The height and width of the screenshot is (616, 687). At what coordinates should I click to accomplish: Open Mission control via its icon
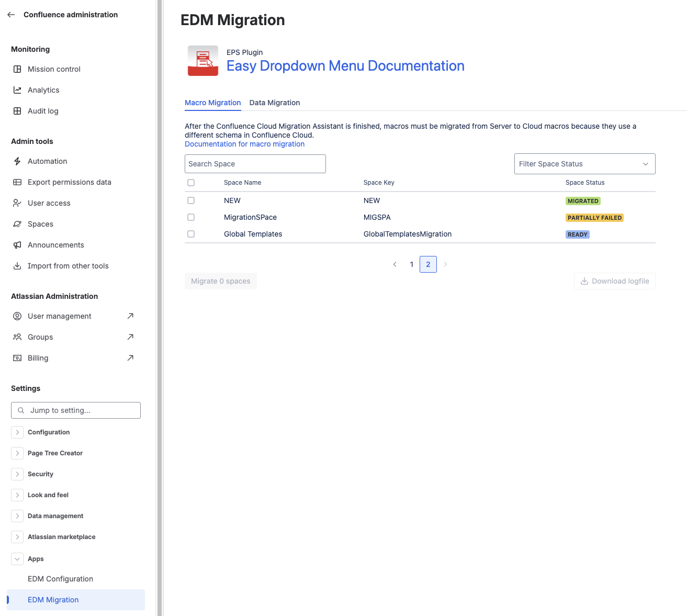tap(17, 69)
